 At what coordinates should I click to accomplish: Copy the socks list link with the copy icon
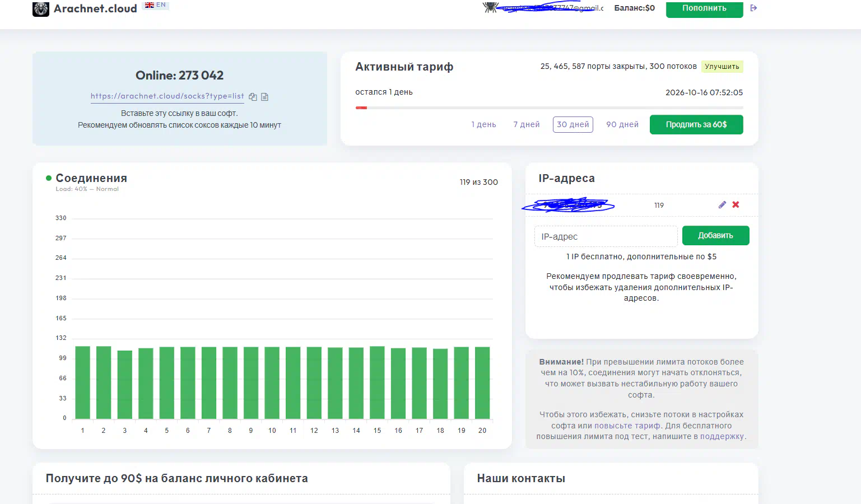pos(253,97)
